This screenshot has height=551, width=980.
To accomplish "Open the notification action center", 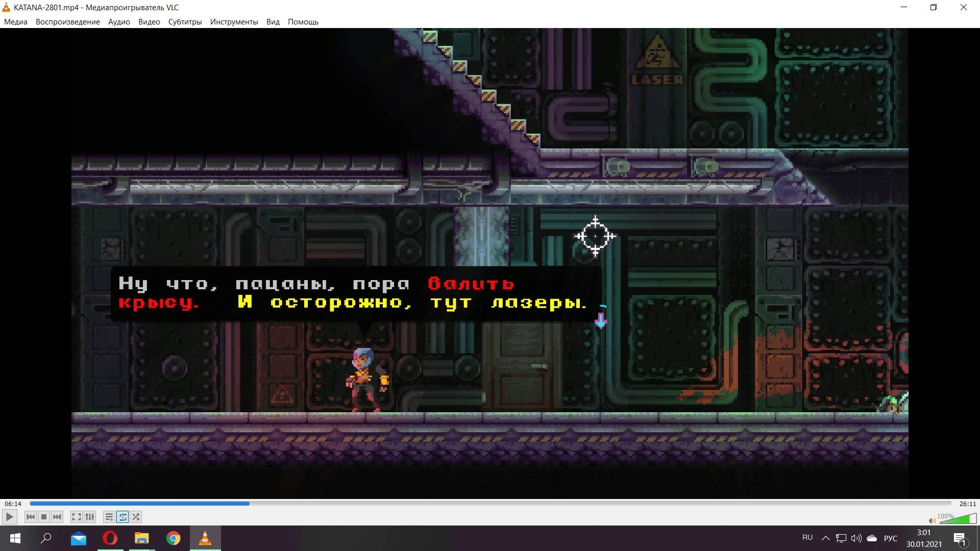I will 960,538.
